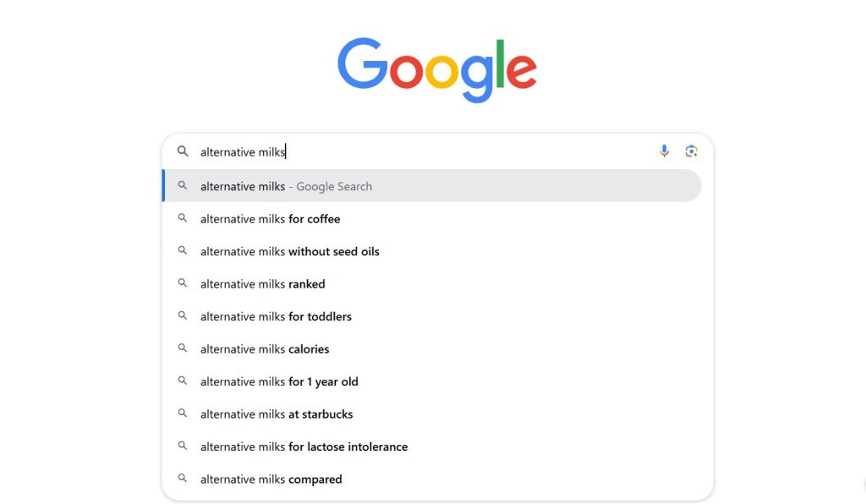Click the magnifier icon inside the search box
Viewport: 866px width, 504px height.
coord(183,151)
